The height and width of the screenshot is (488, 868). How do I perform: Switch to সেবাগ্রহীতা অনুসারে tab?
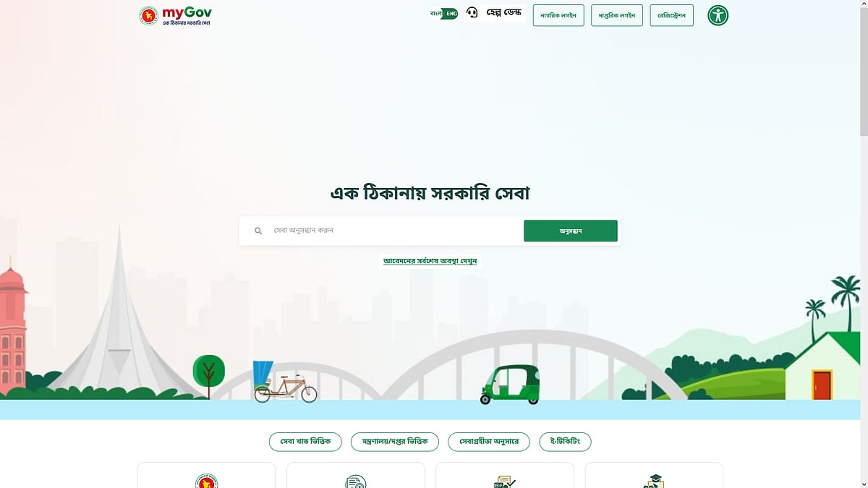[x=489, y=442]
